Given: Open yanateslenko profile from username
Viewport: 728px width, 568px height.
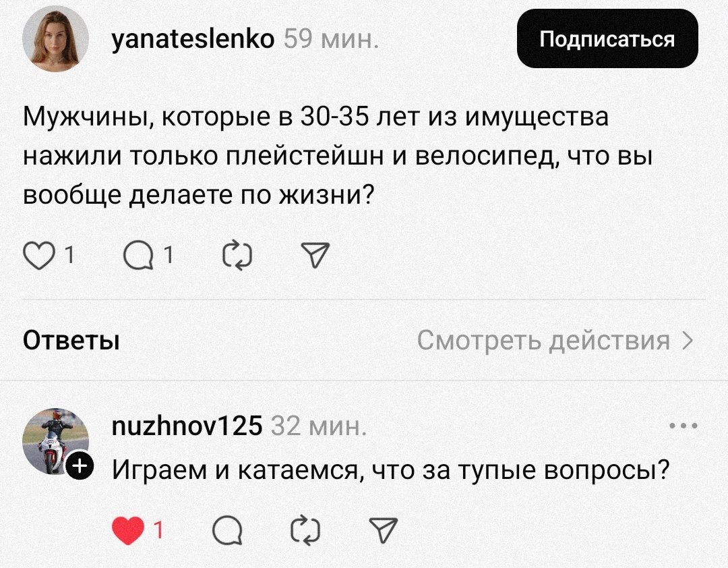Looking at the screenshot, I should (x=191, y=40).
